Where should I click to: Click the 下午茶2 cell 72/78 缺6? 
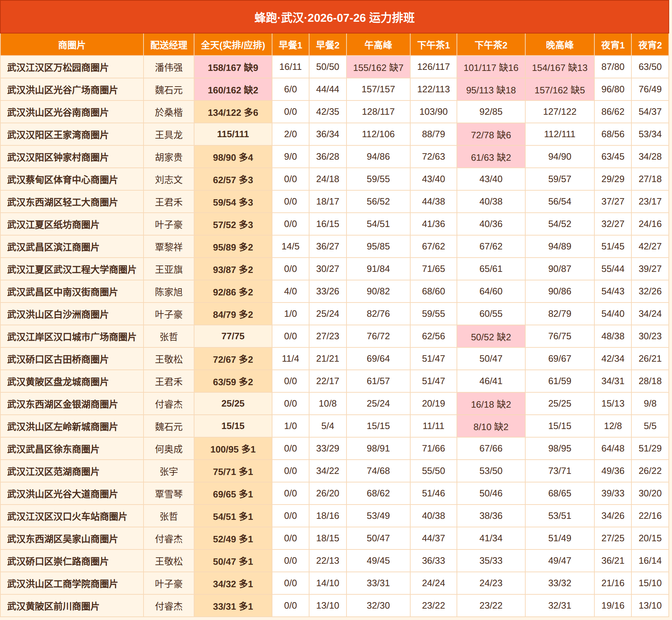[x=491, y=135]
